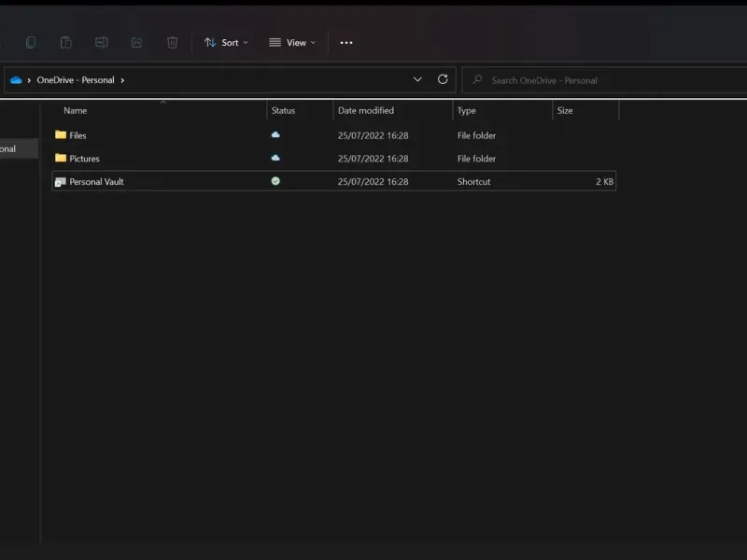
Task: Open the View layout dropdown
Action: coord(292,42)
